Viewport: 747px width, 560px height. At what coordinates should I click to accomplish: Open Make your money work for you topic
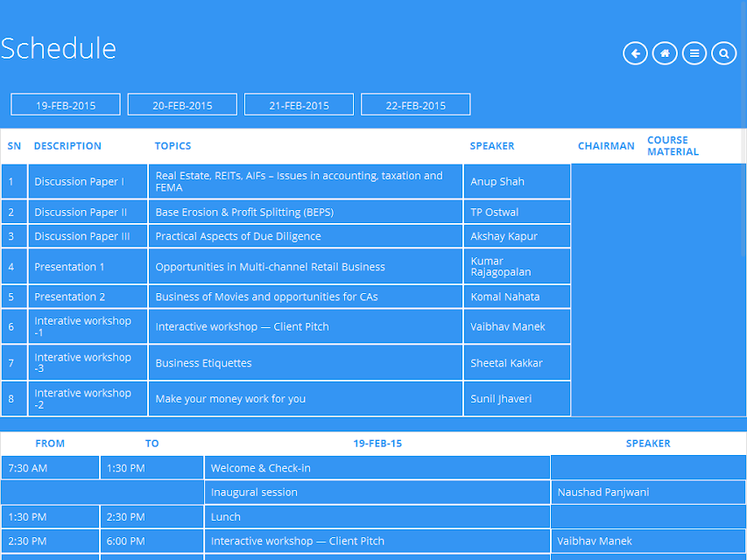[x=306, y=399]
